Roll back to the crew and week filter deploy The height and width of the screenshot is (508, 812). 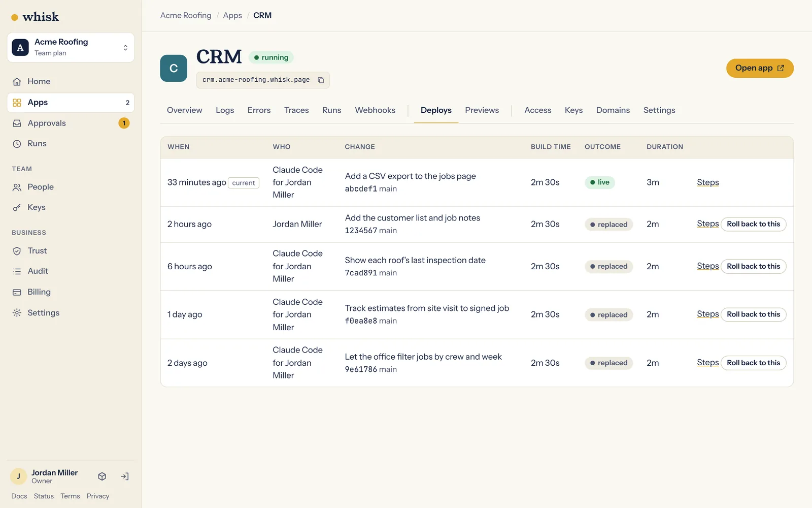[753, 363]
